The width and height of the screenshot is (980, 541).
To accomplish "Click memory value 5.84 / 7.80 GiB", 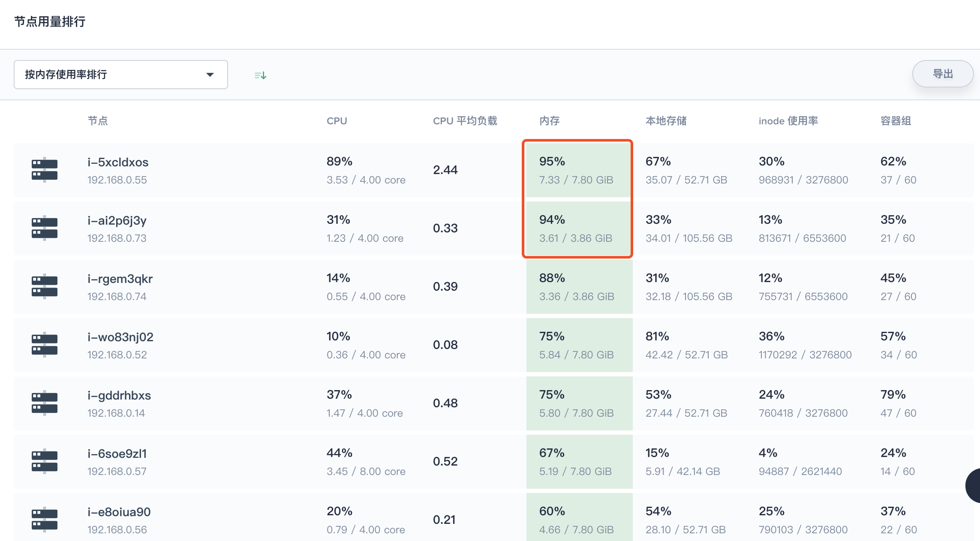I will pyautogui.click(x=577, y=355).
